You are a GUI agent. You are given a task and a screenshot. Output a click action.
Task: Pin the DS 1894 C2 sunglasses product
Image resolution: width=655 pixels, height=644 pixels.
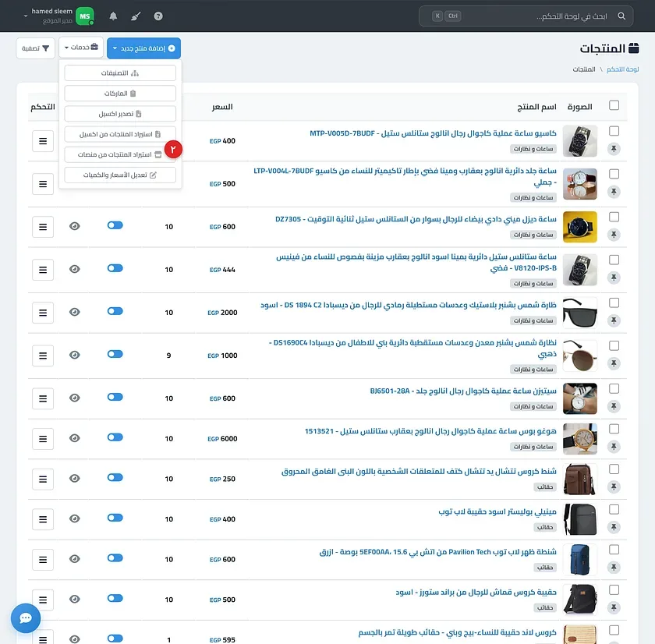click(x=614, y=320)
